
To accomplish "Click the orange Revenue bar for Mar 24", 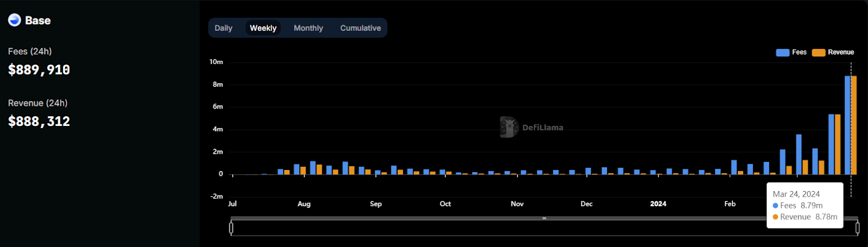I will pos(854,125).
